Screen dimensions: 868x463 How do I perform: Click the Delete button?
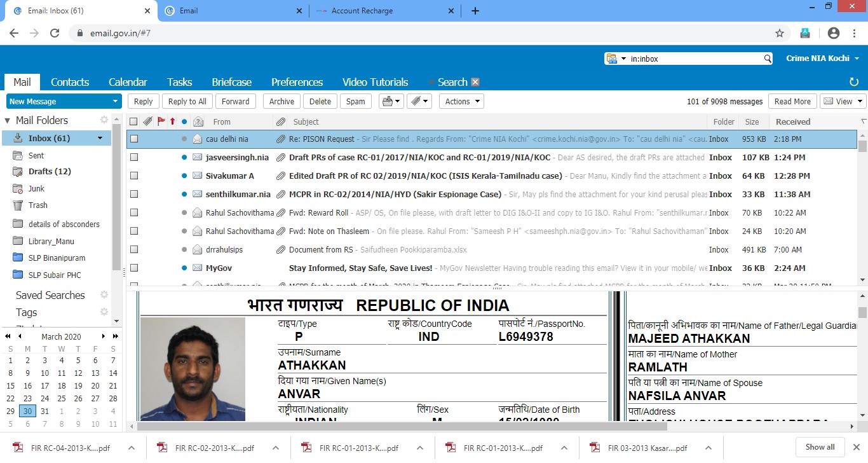[x=320, y=101]
